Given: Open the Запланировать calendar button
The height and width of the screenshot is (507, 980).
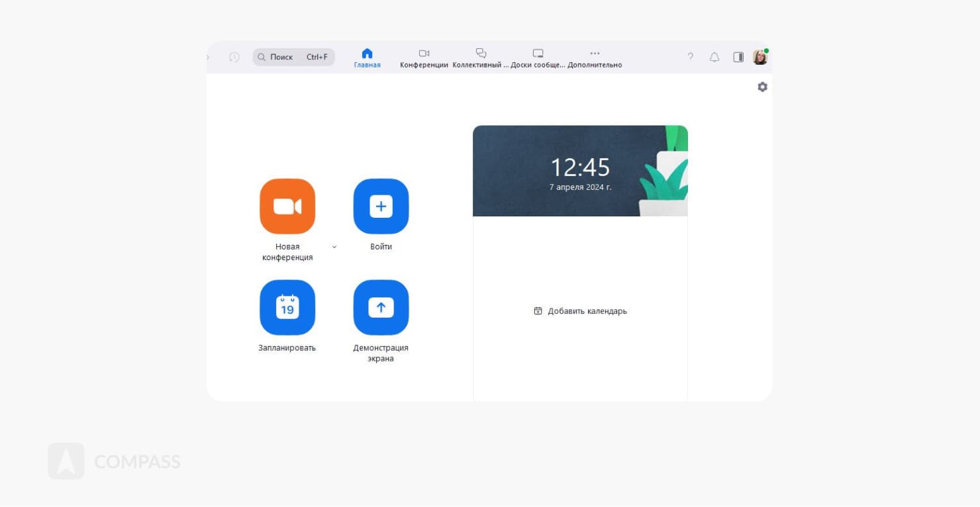Looking at the screenshot, I should 287,308.
